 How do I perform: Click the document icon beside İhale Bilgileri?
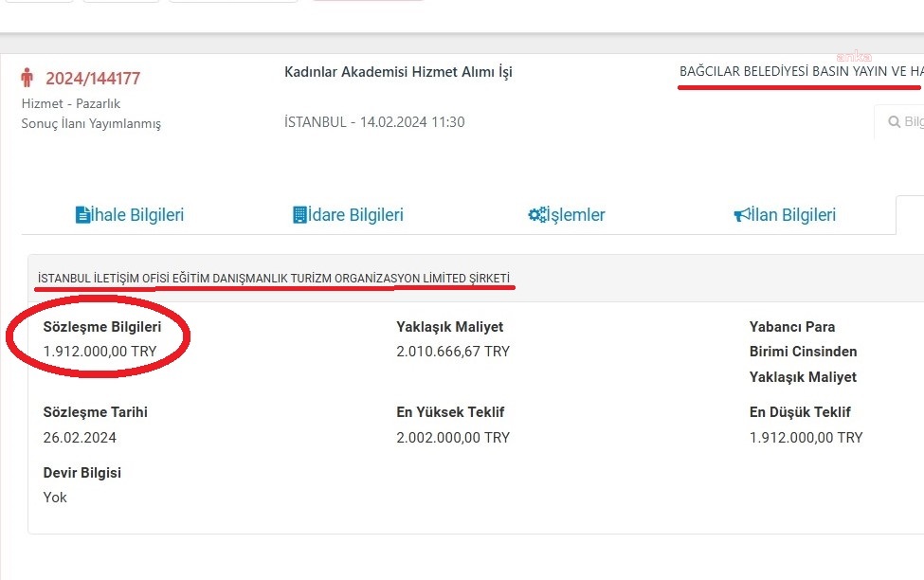click(82, 214)
